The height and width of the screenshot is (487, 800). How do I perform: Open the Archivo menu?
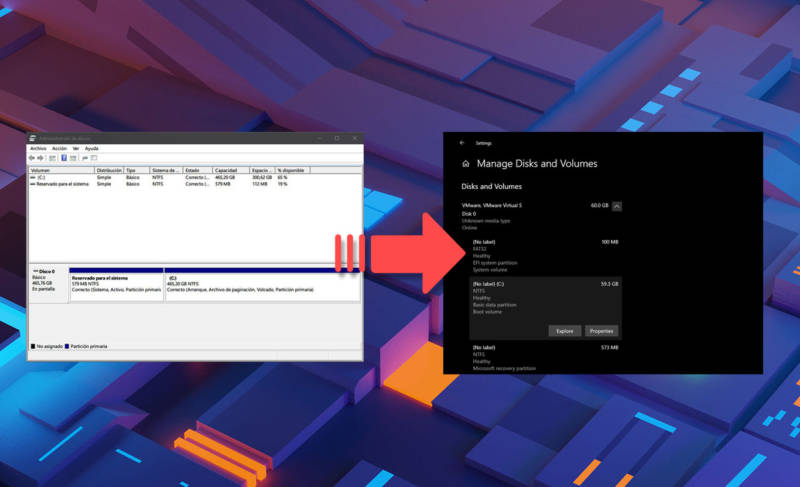pos(38,148)
